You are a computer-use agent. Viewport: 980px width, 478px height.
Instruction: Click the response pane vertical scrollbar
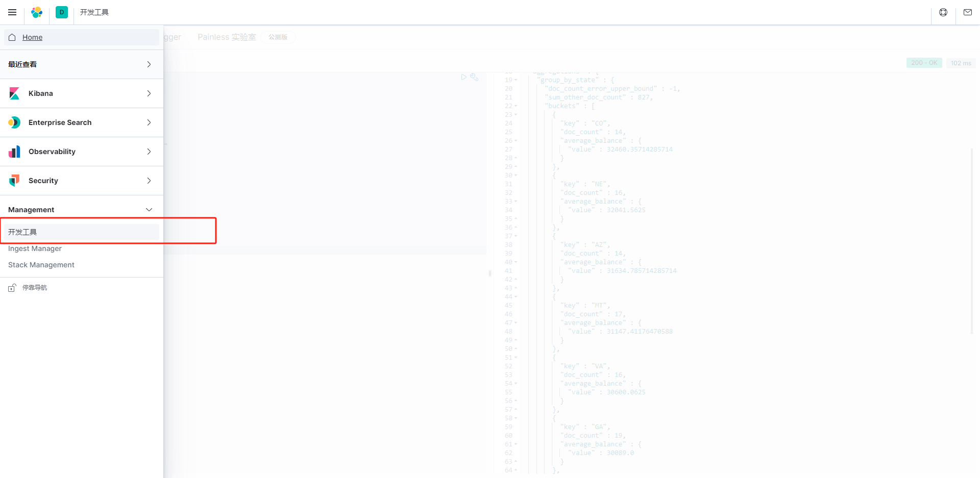tap(972, 241)
